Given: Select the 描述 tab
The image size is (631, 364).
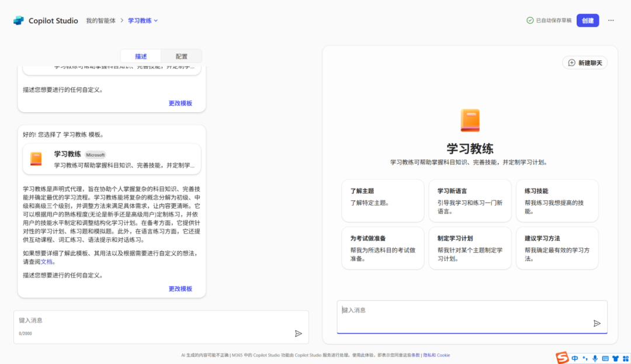Looking at the screenshot, I should 141,56.
